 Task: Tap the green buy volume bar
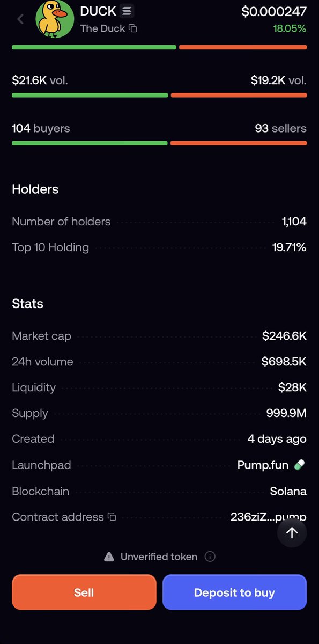[x=90, y=95]
